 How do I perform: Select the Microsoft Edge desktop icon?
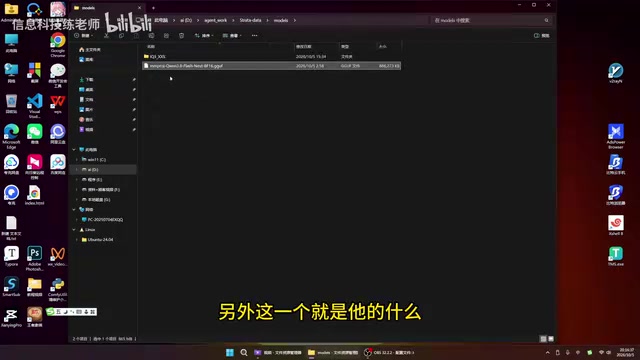pyautogui.click(x=11, y=137)
